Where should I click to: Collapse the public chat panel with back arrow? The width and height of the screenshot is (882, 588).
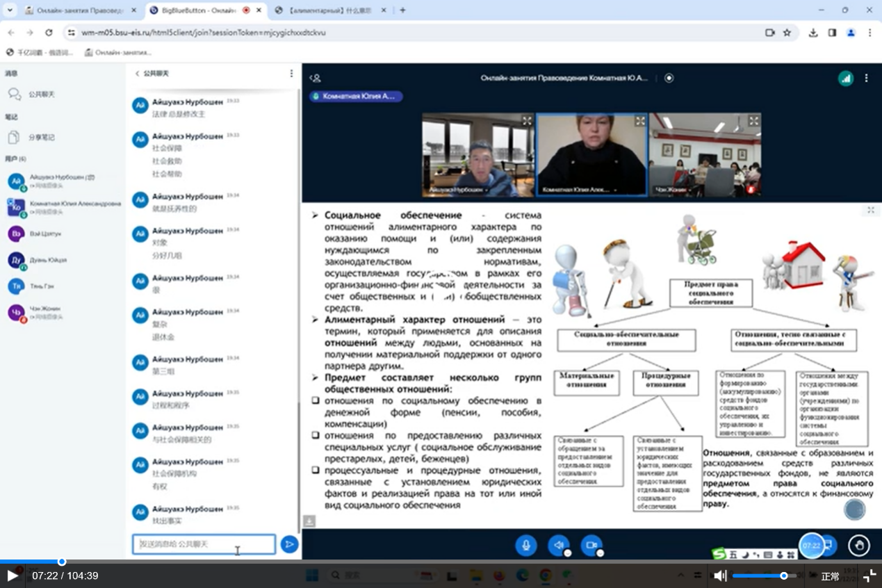(x=138, y=74)
